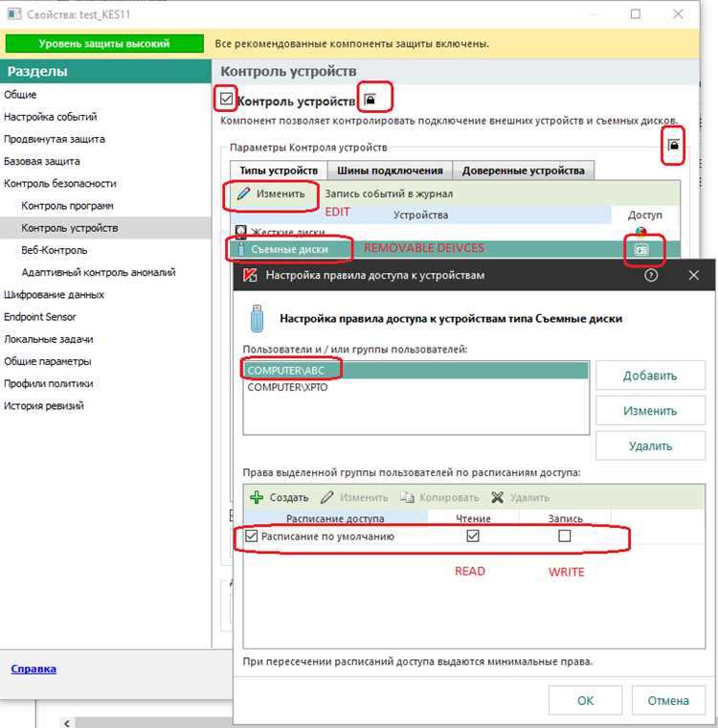Click Создать with green plus icon
Viewport: 718px width, 728px height.
(279, 497)
